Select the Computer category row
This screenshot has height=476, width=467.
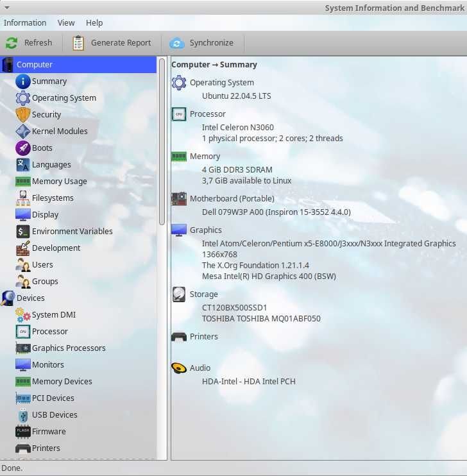[x=78, y=64]
